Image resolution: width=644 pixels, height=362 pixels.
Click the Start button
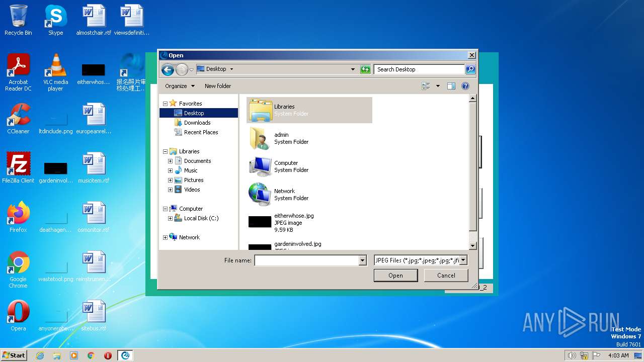pos(14,355)
